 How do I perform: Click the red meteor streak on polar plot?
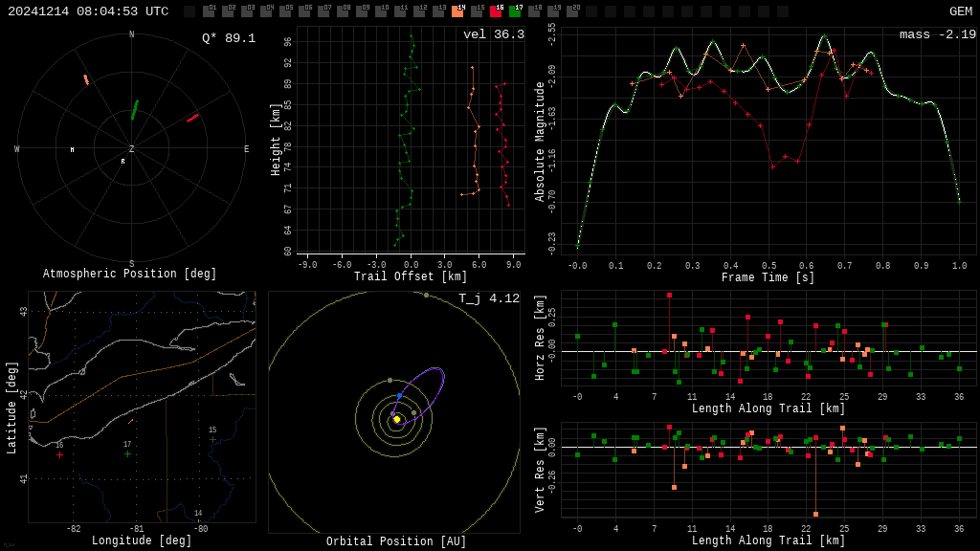point(193,118)
